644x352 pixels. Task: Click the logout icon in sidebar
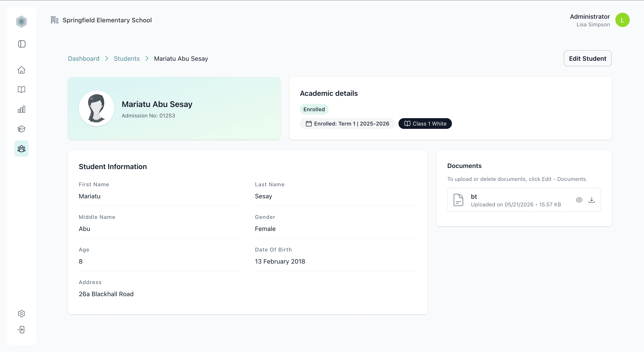click(21, 329)
